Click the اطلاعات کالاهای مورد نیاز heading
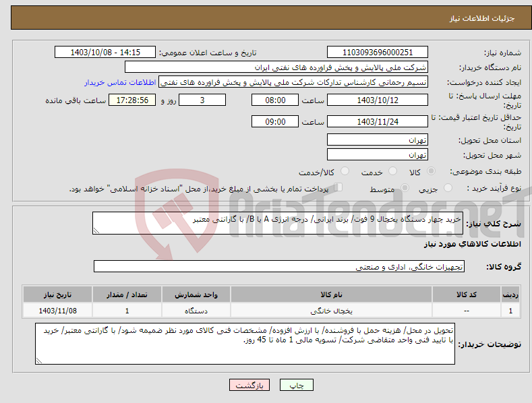Image resolution: width=532 pixels, height=403 pixels. (473, 244)
